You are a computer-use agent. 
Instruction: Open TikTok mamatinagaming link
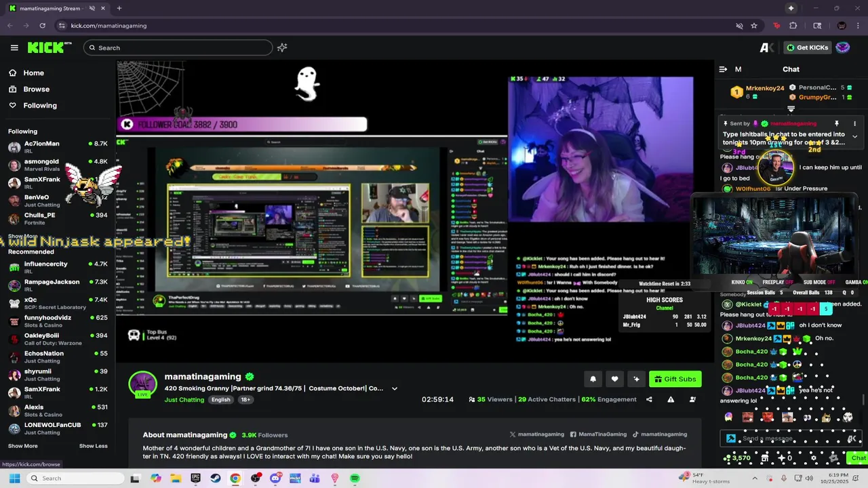coord(659,434)
